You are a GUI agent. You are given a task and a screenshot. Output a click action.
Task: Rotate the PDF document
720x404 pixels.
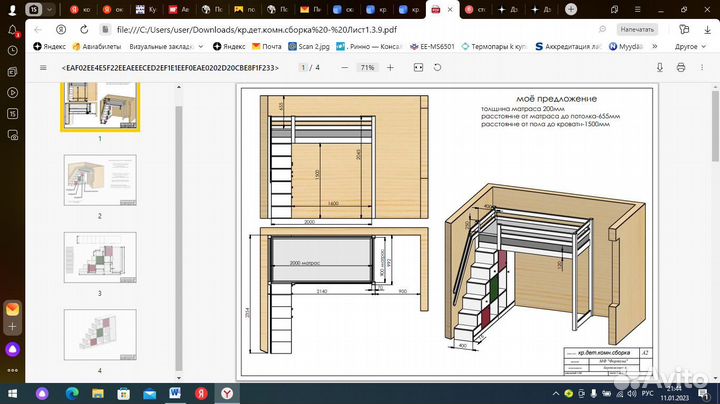pyautogui.click(x=435, y=67)
